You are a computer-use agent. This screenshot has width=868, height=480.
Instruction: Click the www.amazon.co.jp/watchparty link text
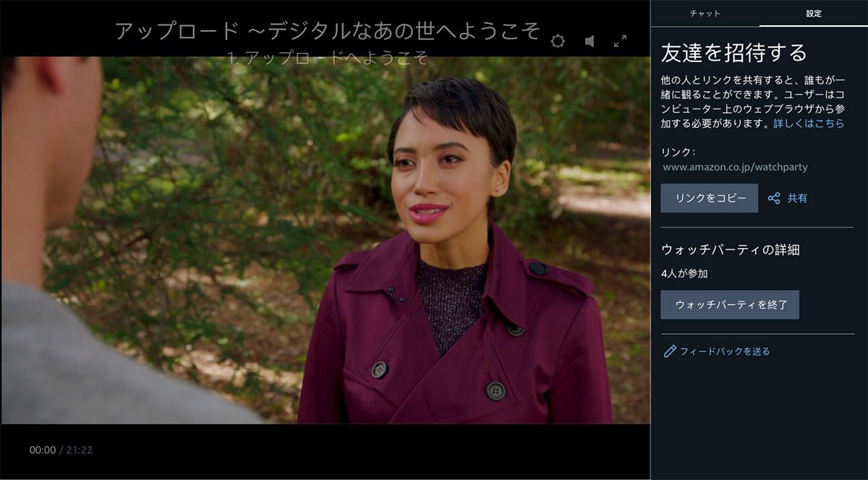point(735,167)
